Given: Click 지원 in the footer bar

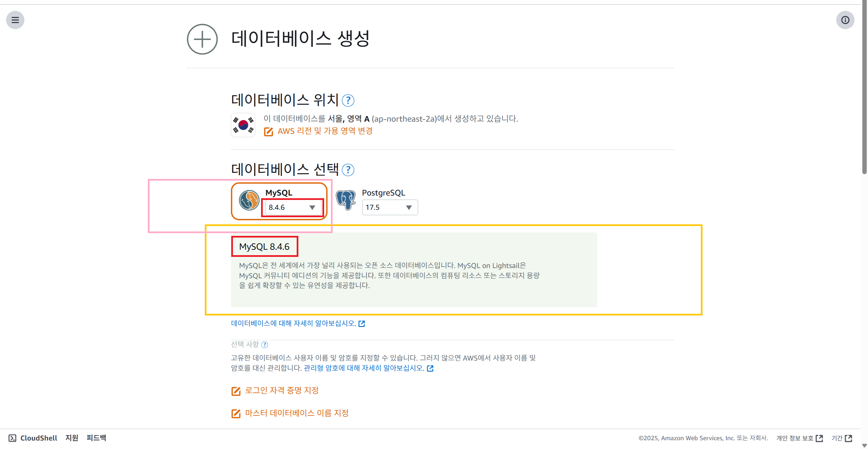Looking at the screenshot, I should pyautogui.click(x=72, y=438).
